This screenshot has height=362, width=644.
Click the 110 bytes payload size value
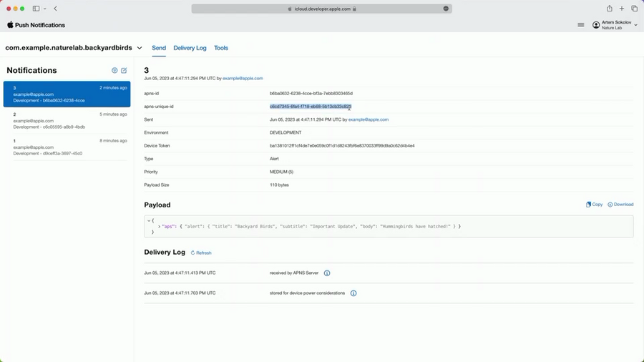pos(279,185)
